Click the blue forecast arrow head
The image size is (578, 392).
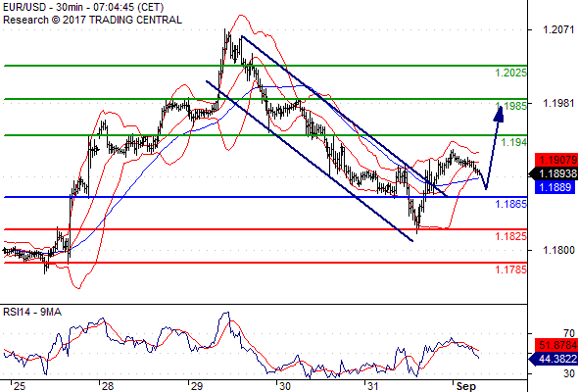(x=499, y=114)
